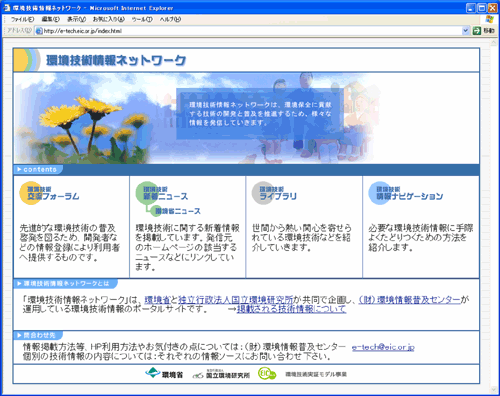Follow the (財)環境情報普及センター hyperlink

(410, 300)
